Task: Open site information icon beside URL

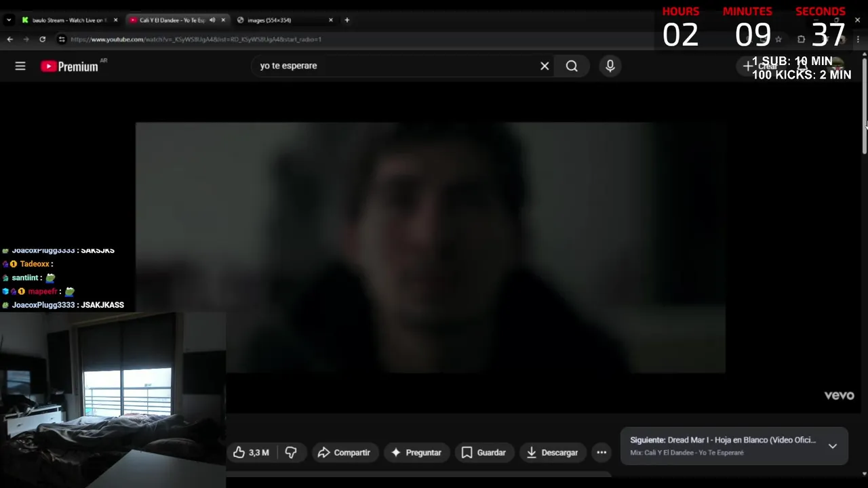Action: coord(62,39)
